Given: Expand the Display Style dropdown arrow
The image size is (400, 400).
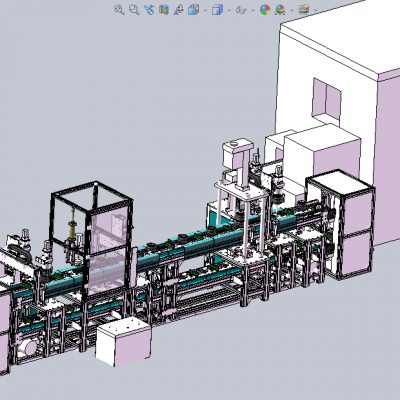Looking at the screenshot, I should click(x=229, y=10).
